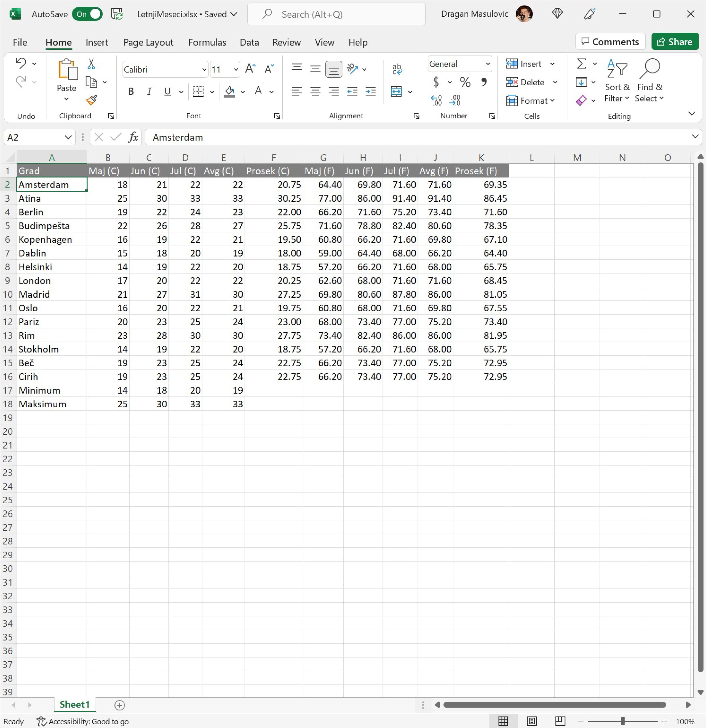
Task: Click the AutoSum sigma icon
Action: [581, 63]
